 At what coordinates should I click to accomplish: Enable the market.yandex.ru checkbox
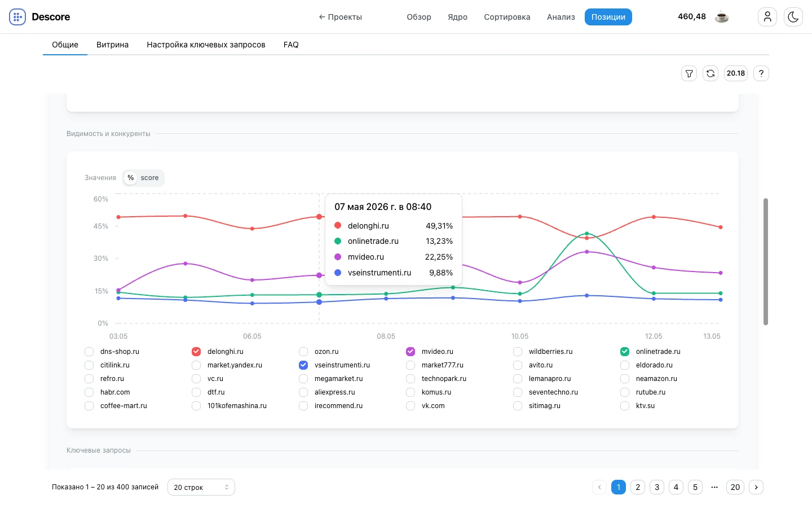point(196,365)
